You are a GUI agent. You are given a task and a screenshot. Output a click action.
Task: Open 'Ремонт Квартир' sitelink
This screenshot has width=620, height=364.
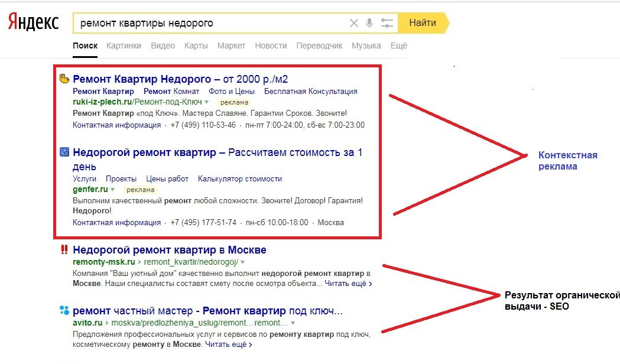tap(103, 92)
